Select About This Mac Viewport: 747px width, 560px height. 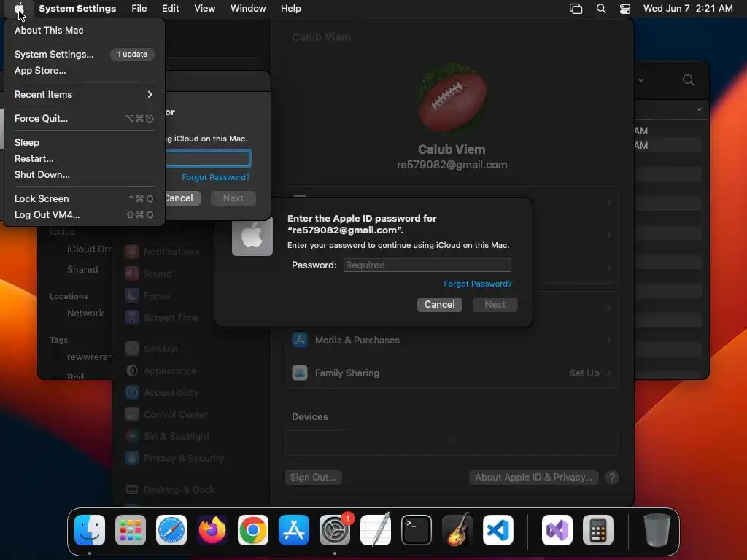click(x=49, y=30)
